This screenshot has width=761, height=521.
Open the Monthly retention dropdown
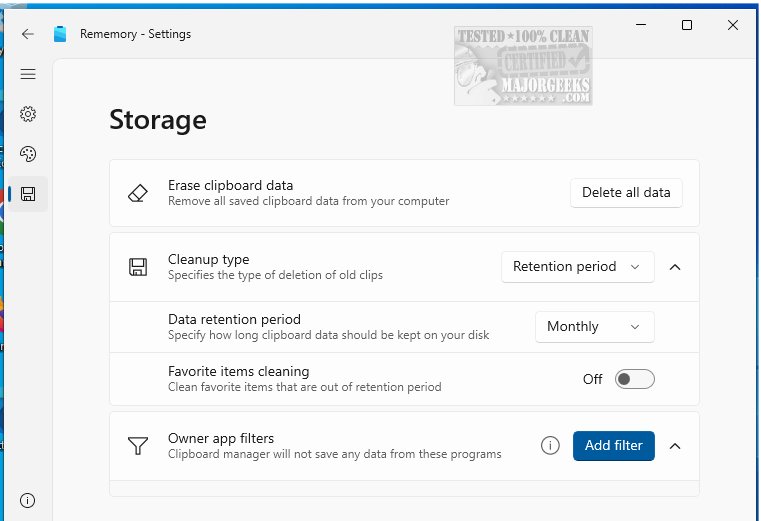594,327
